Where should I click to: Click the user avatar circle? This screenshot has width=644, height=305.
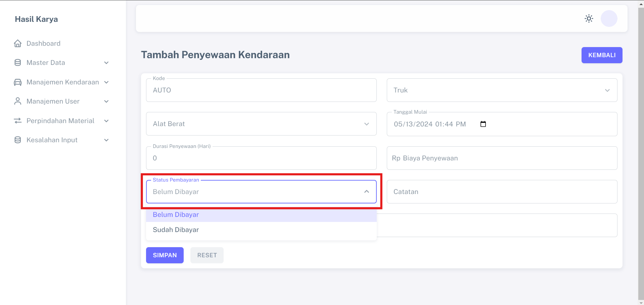click(609, 18)
